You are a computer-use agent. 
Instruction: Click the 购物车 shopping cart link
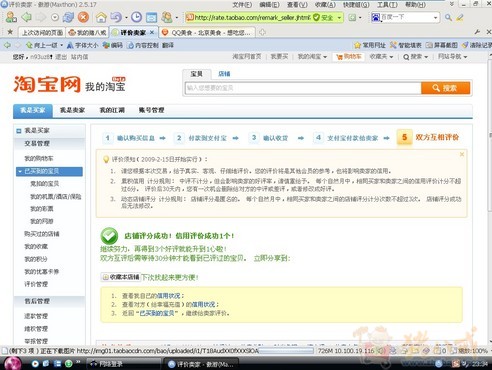click(349, 57)
